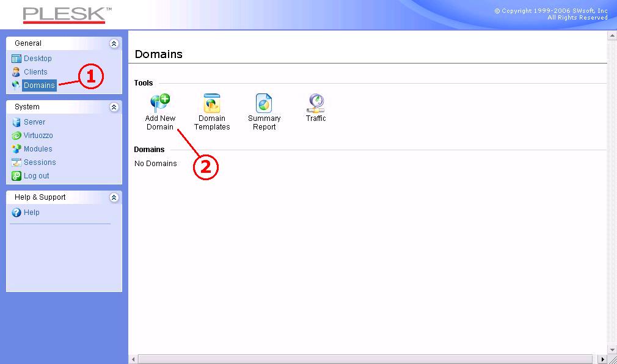
Task: Click the Modules icon in sidebar
Action: 16,149
